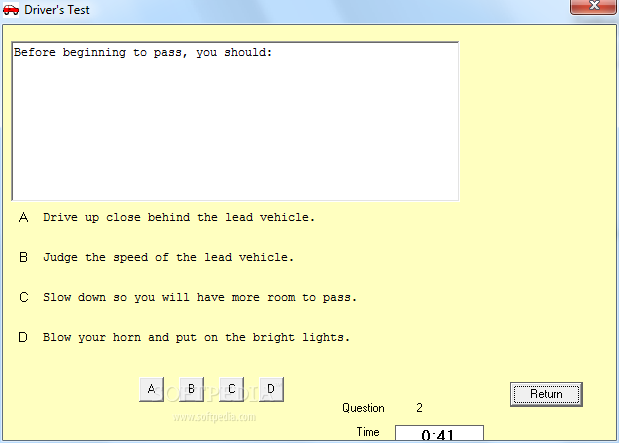The image size is (619, 443).
Task: Click the letter C label beside third answer
Action: [x=24, y=297]
